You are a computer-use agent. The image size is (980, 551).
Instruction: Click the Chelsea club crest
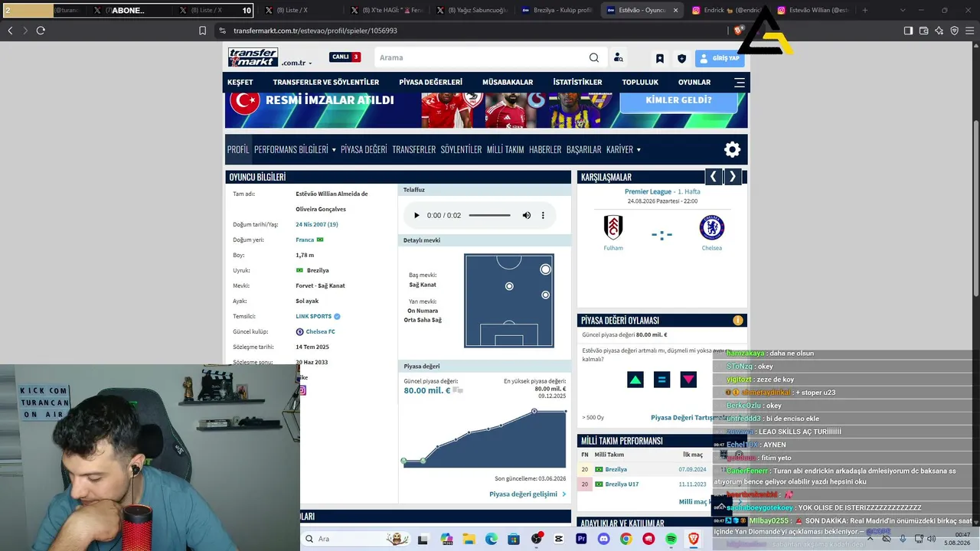712,227
